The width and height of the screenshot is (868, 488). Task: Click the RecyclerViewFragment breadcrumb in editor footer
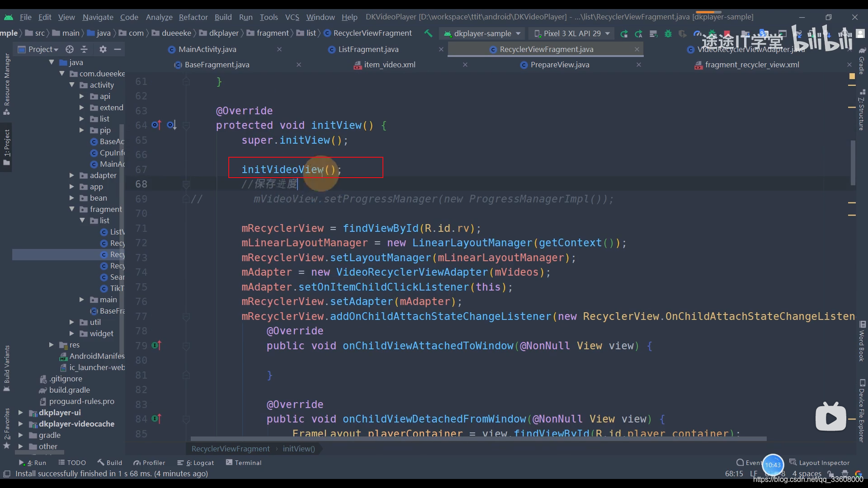point(231,449)
